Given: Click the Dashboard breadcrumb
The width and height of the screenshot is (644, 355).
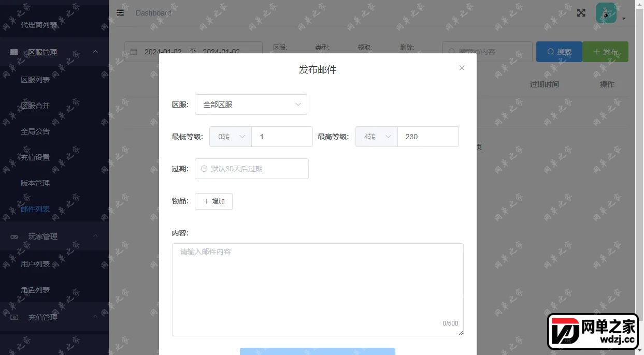Looking at the screenshot, I should pos(153,13).
